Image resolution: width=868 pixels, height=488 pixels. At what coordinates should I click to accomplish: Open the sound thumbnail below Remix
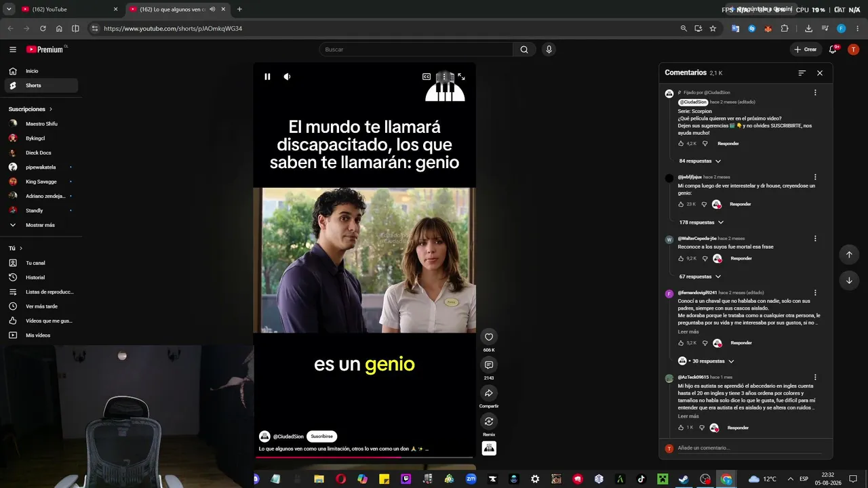point(489,448)
